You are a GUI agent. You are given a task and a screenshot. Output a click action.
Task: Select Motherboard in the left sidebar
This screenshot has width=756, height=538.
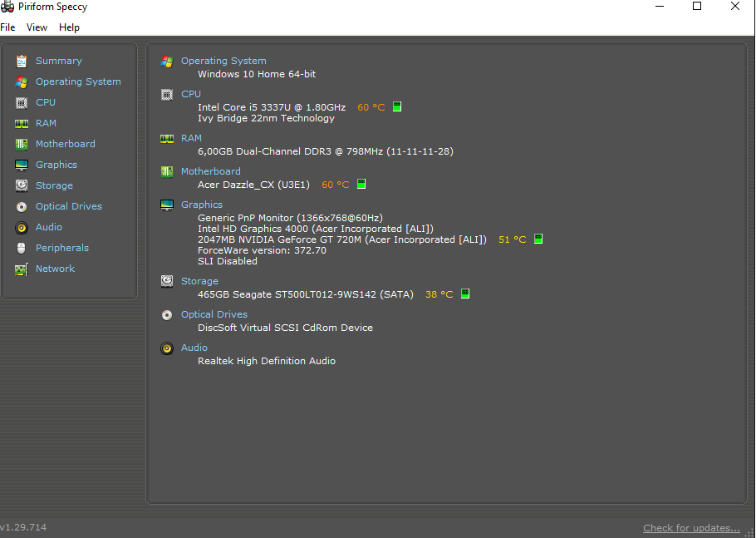pyautogui.click(x=65, y=144)
